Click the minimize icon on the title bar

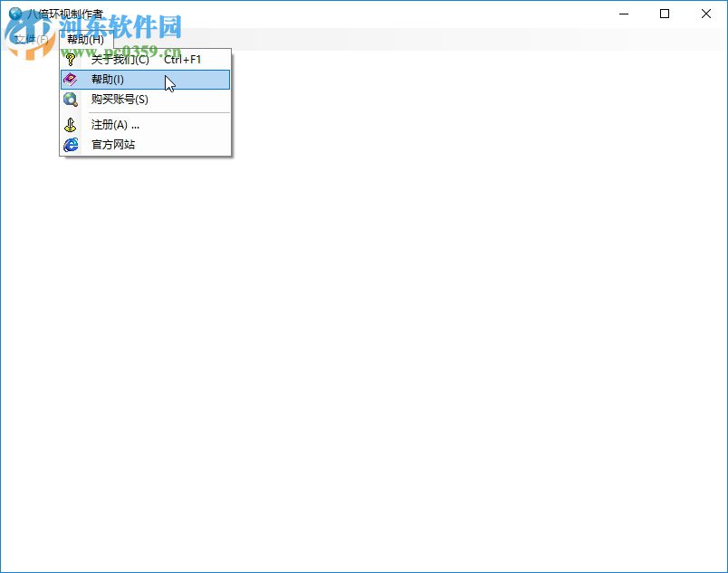tap(623, 14)
